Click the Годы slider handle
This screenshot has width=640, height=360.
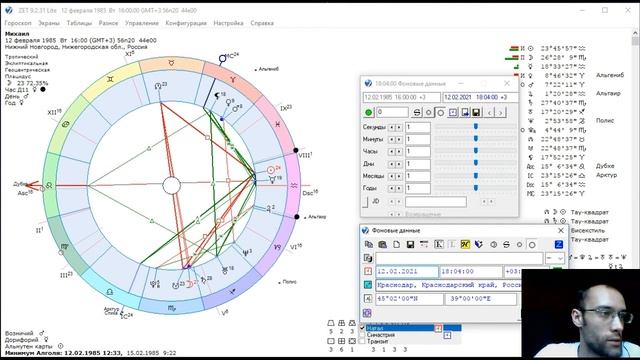476,188
